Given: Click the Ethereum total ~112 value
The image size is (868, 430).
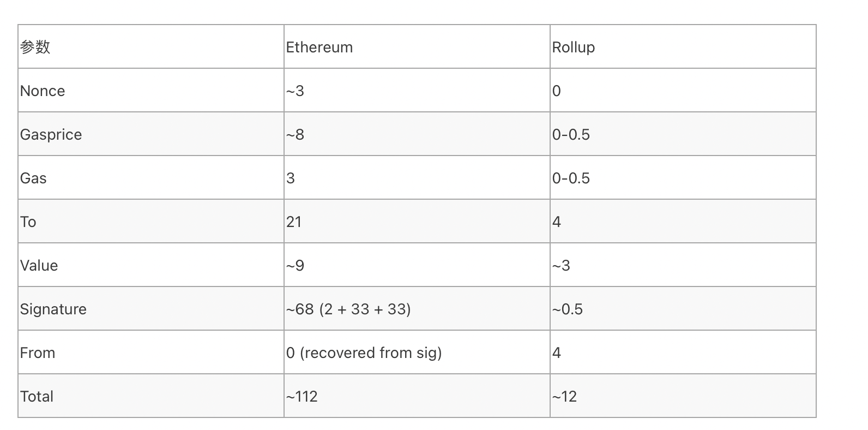Looking at the screenshot, I should (302, 397).
